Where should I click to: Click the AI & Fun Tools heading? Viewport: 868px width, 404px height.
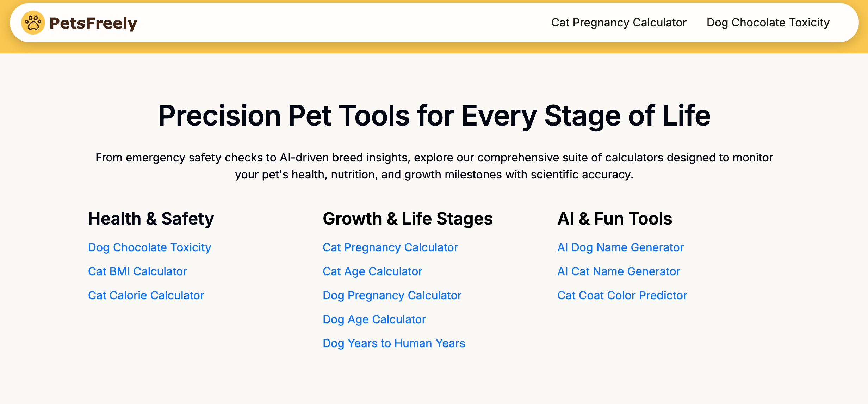tap(615, 219)
